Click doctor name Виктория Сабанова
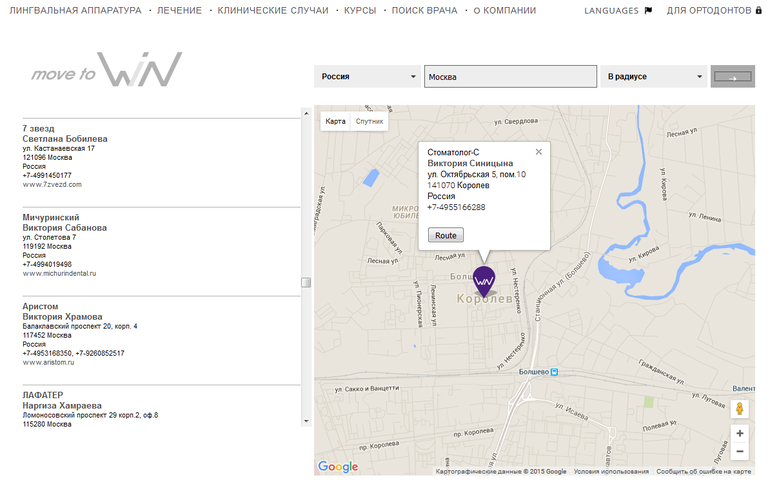The width and height of the screenshot is (770, 500). click(x=64, y=228)
